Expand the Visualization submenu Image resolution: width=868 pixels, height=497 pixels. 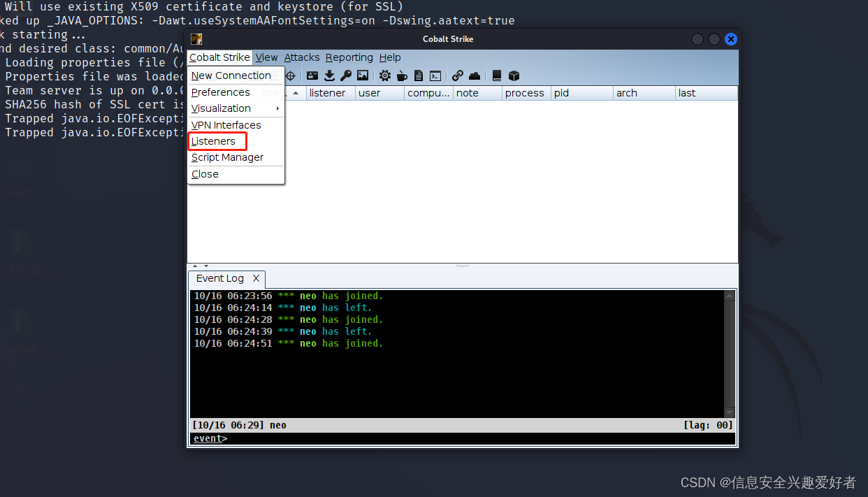click(236, 108)
